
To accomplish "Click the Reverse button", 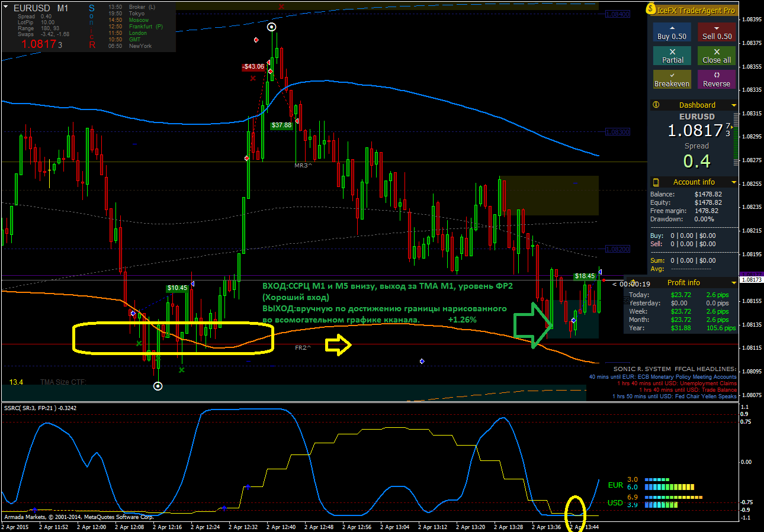I will tap(717, 79).
